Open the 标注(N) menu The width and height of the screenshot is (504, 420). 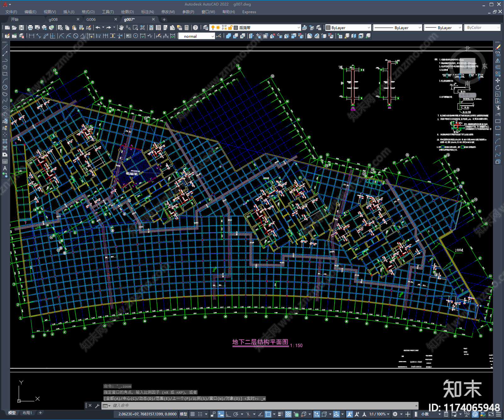click(147, 12)
